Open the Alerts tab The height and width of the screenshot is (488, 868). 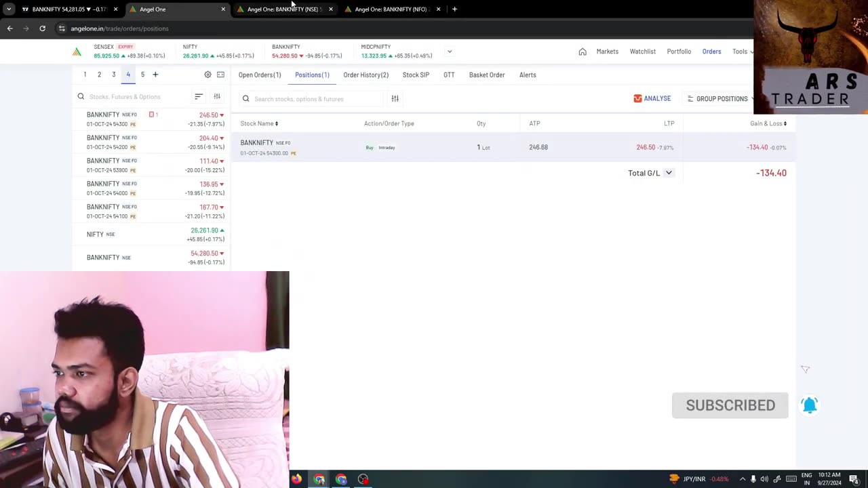528,75
